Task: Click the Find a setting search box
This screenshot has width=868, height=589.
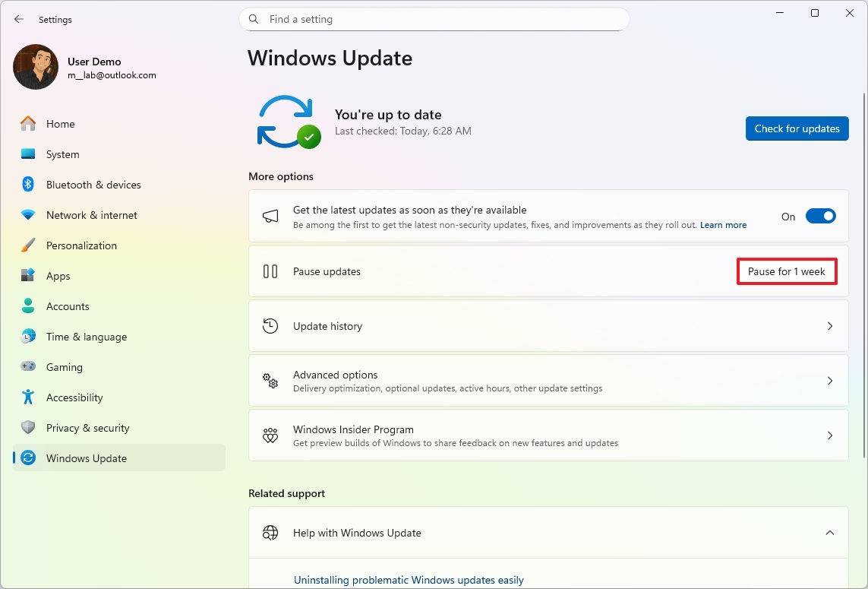Action: 434,19
